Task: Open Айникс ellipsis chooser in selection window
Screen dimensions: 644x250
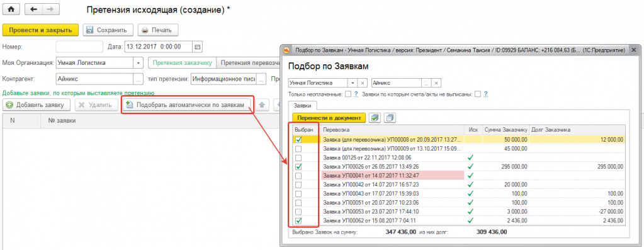Action: [x=427, y=82]
